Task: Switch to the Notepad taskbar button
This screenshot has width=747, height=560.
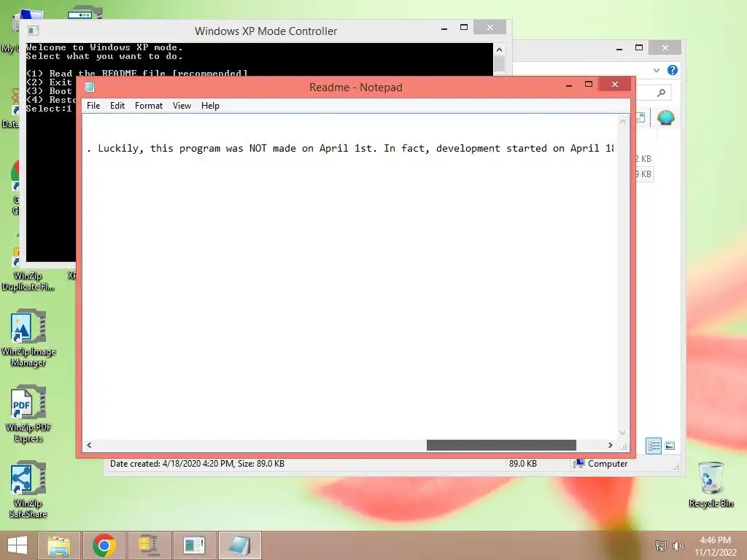Action: tap(239, 545)
